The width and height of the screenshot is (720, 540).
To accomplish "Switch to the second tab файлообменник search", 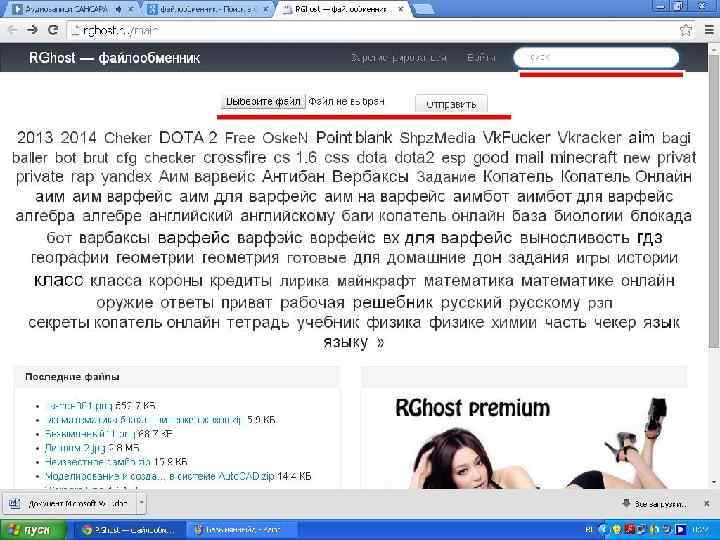I will pos(207,9).
